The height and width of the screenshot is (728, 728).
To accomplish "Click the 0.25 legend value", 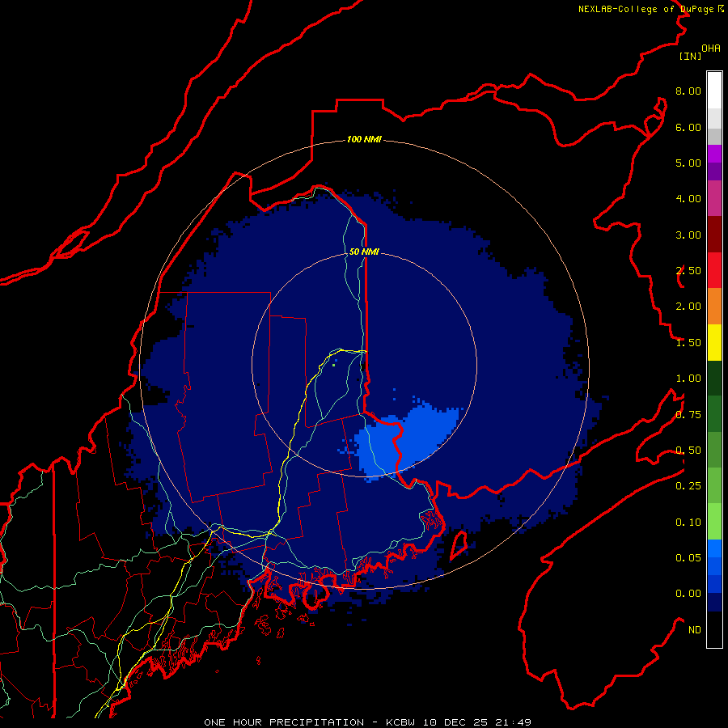I will tap(688, 486).
